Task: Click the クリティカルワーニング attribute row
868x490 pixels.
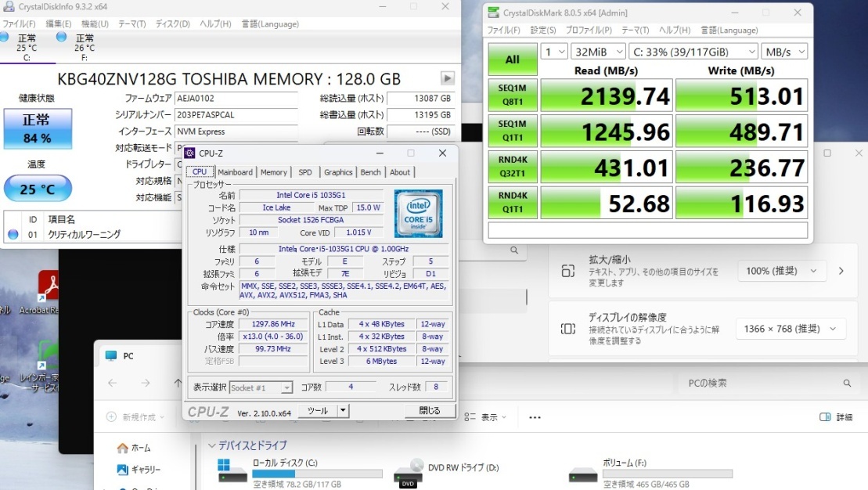Action: [x=93, y=234]
